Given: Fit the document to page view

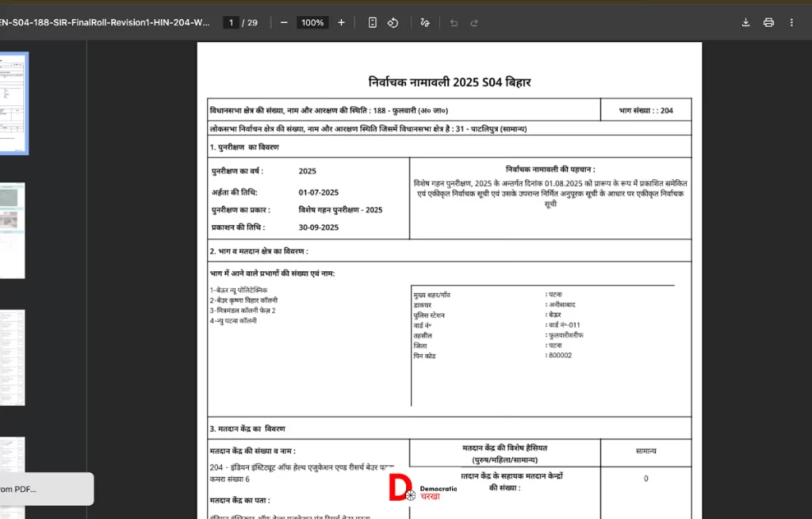Looking at the screenshot, I should tap(372, 22).
